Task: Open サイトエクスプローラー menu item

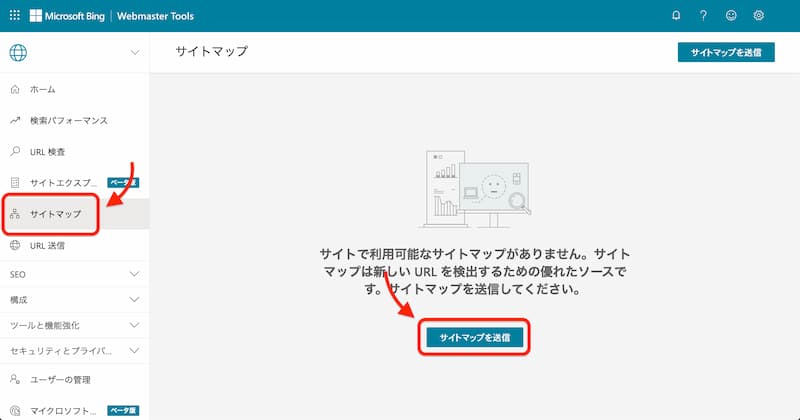Action: pos(74,183)
